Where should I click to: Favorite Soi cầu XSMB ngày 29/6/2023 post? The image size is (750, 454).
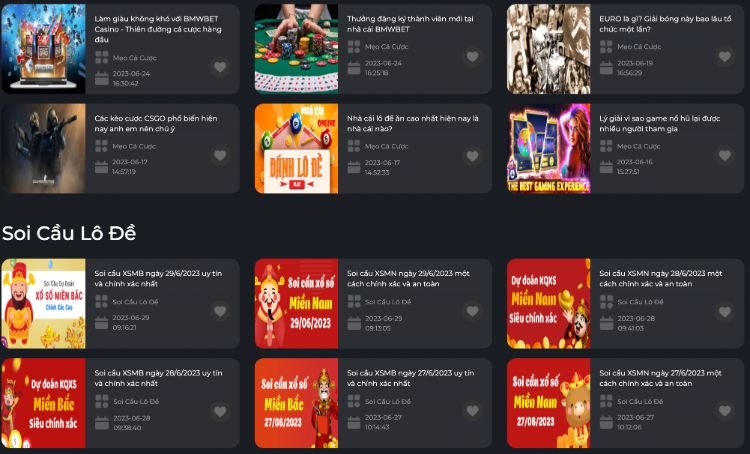[220, 311]
